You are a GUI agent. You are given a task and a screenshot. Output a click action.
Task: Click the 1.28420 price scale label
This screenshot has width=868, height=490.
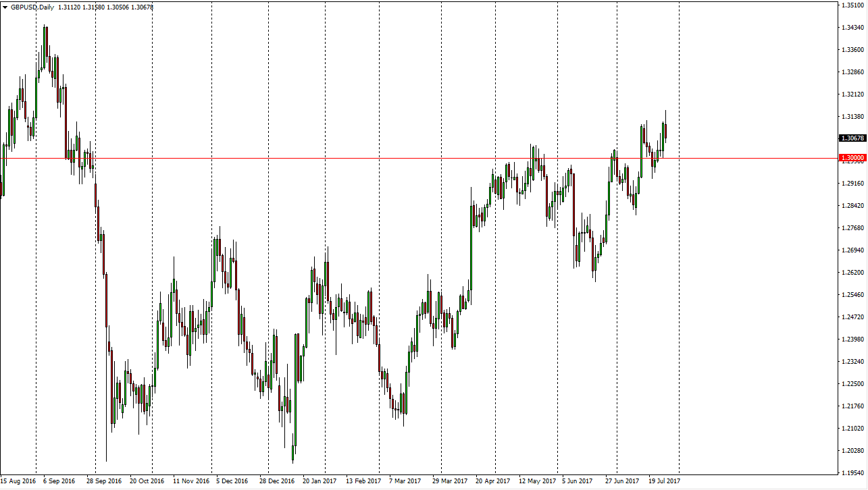[x=853, y=206]
